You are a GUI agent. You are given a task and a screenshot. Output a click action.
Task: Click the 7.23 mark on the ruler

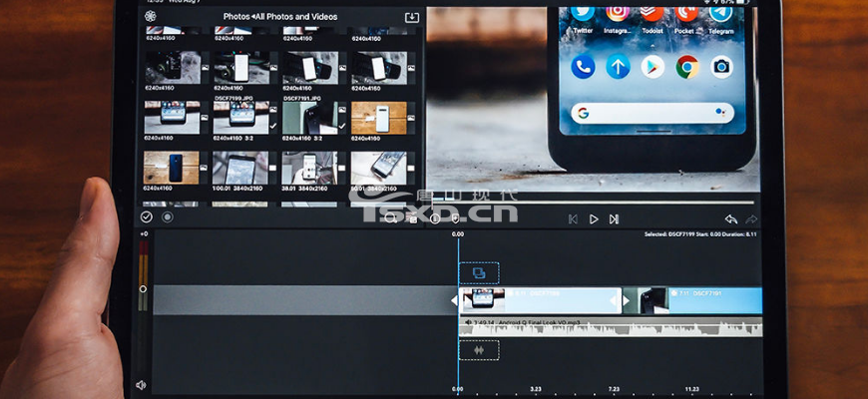tap(614, 389)
